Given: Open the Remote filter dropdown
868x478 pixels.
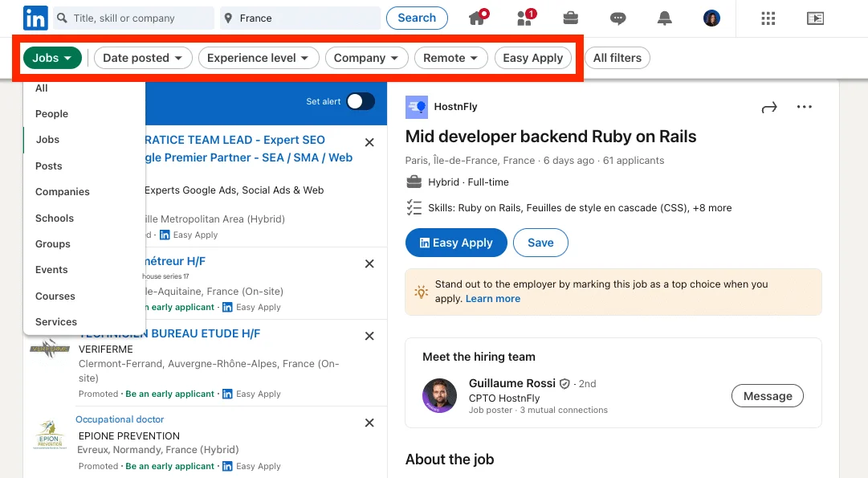Looking at the screenshot, I should [450, 58].
